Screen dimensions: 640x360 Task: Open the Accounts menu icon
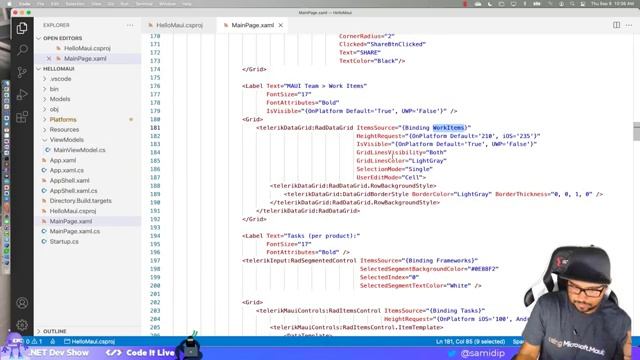pyautogui.click(x=22, y=303)
